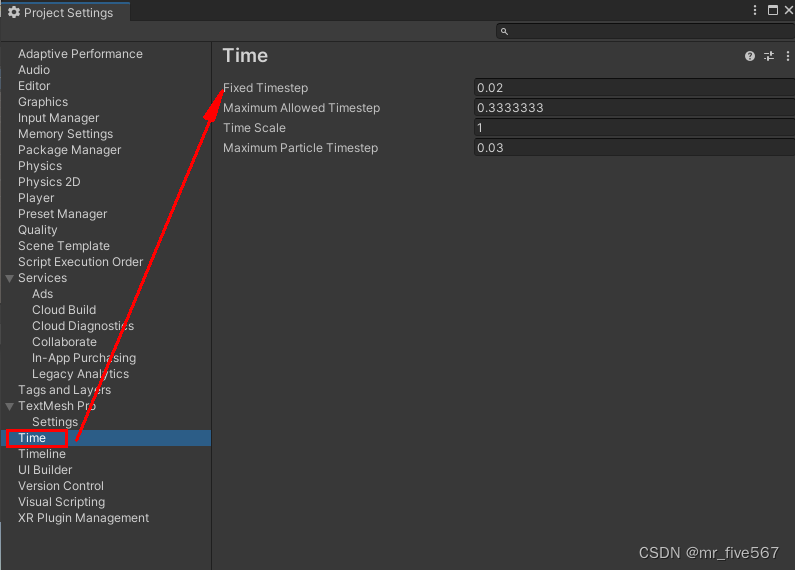Collapse the TextMesh Pro tree group
795x570 pixels.
[10, 406]
